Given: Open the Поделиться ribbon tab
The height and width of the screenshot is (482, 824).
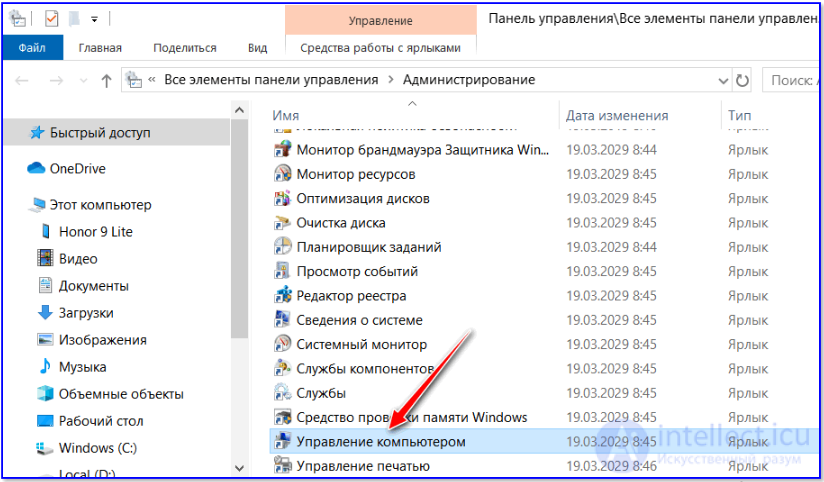Looking at the screenshot, I should (x=184, y=48).
